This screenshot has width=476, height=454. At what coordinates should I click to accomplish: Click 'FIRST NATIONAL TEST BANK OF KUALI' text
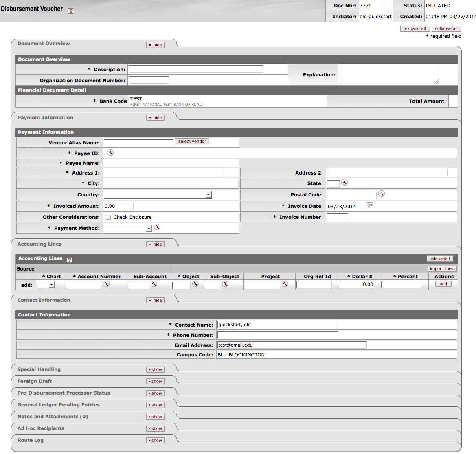tap(167, 104)
